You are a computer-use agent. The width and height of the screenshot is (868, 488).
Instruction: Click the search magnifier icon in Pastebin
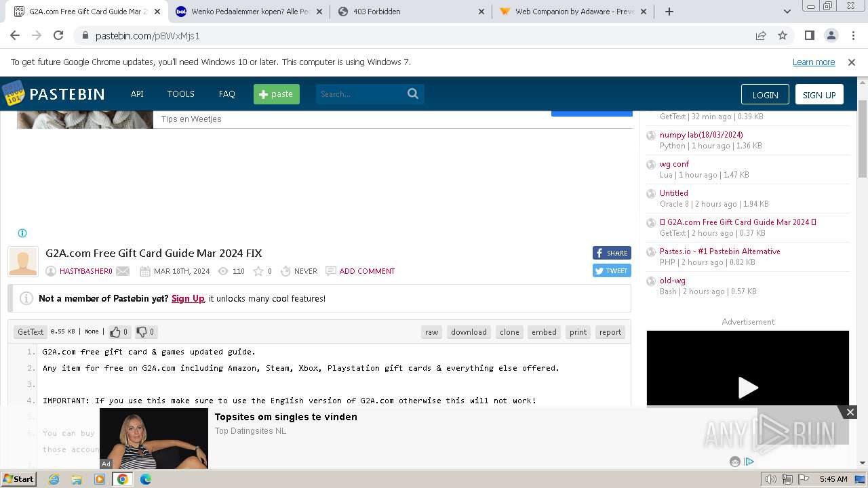tap(413, 94)
